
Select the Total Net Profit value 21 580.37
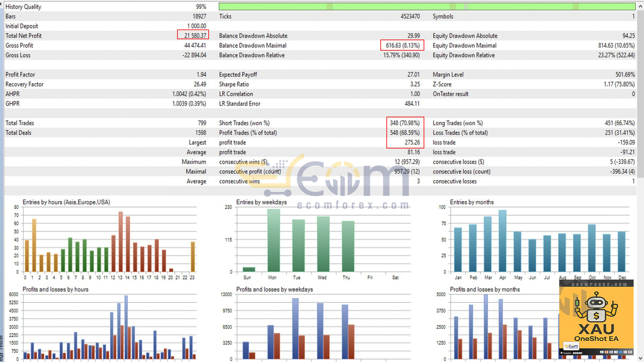coord(195,36)
